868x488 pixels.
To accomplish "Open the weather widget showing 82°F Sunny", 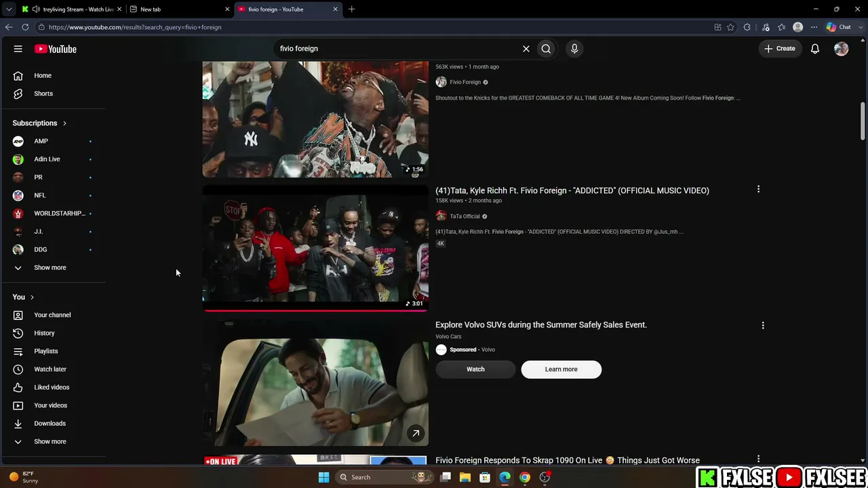I will point(23,477).
